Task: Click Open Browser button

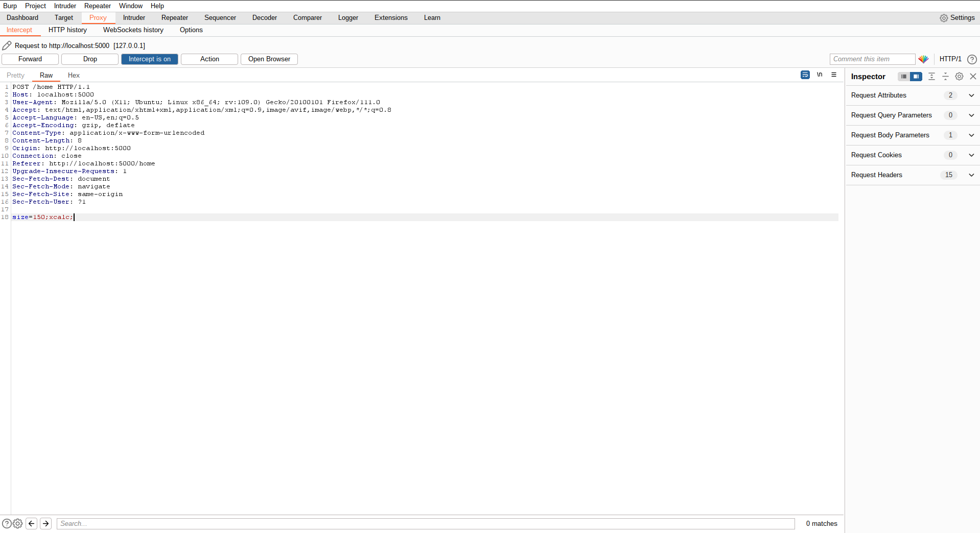Action: click(269, 59)
